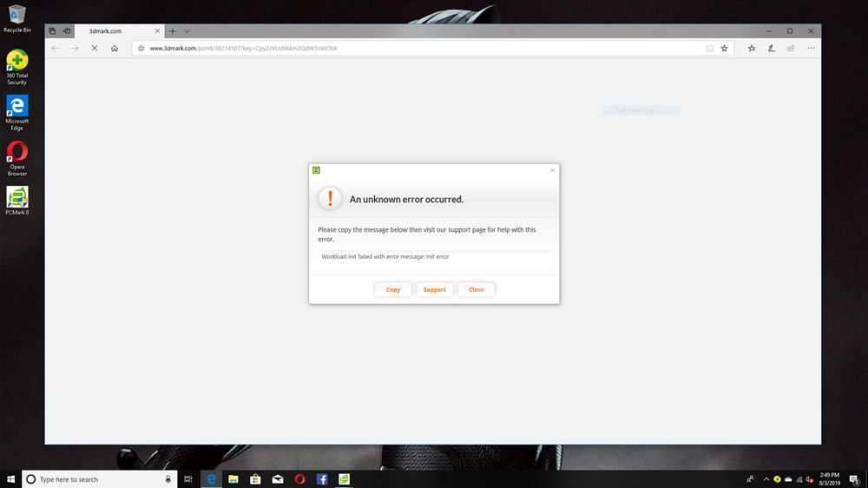
Task: Switch to Edge on the taskbar
Action: click(211, 479)
